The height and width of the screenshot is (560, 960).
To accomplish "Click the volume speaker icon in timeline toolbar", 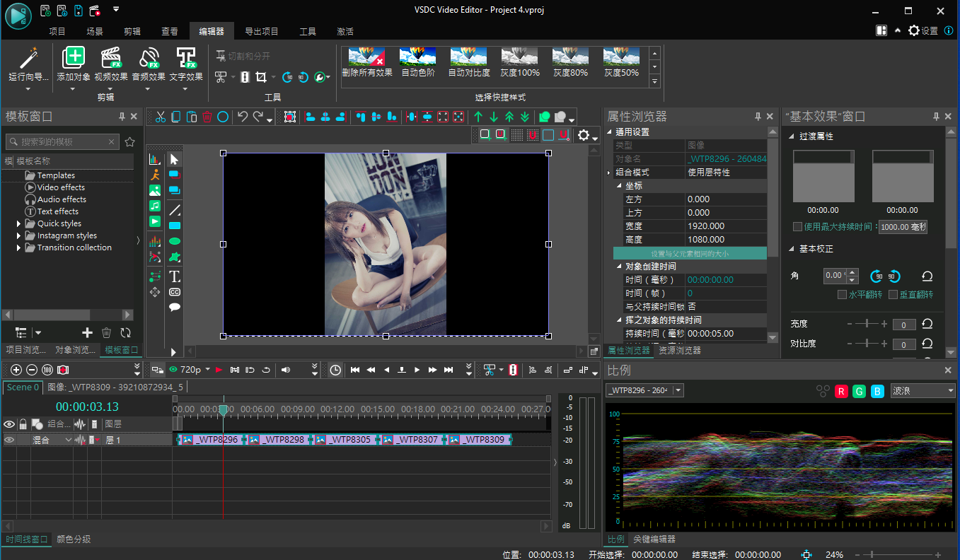I will click(x=286, y=369).
